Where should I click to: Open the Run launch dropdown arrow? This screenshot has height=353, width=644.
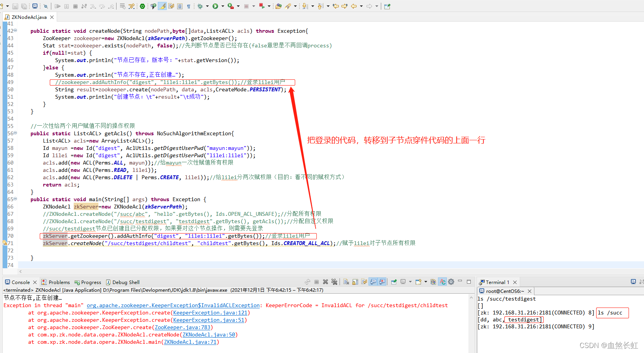(222, 6)
